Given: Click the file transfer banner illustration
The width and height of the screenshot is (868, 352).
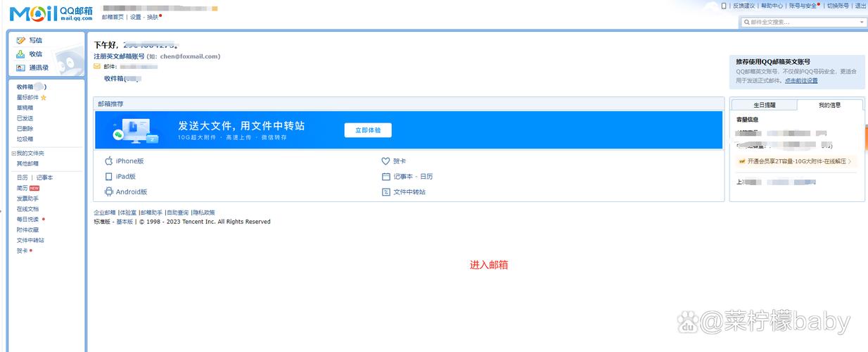Looking at the screenshot, I should pos(135,131).
